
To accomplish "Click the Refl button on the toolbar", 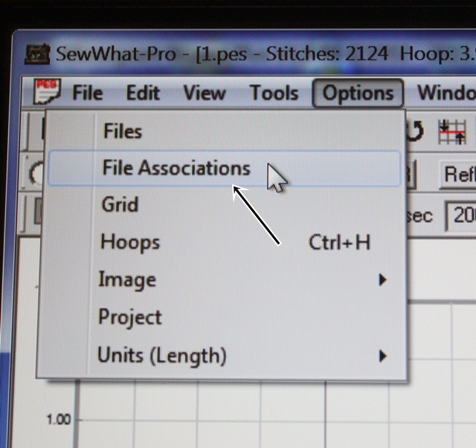I will click(458, 174).
